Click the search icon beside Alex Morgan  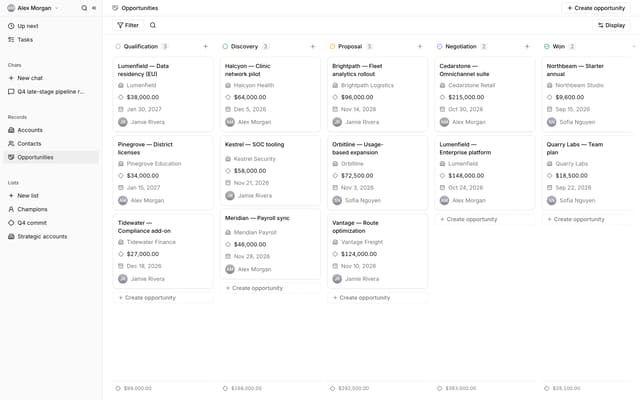[x=84, y=8]
